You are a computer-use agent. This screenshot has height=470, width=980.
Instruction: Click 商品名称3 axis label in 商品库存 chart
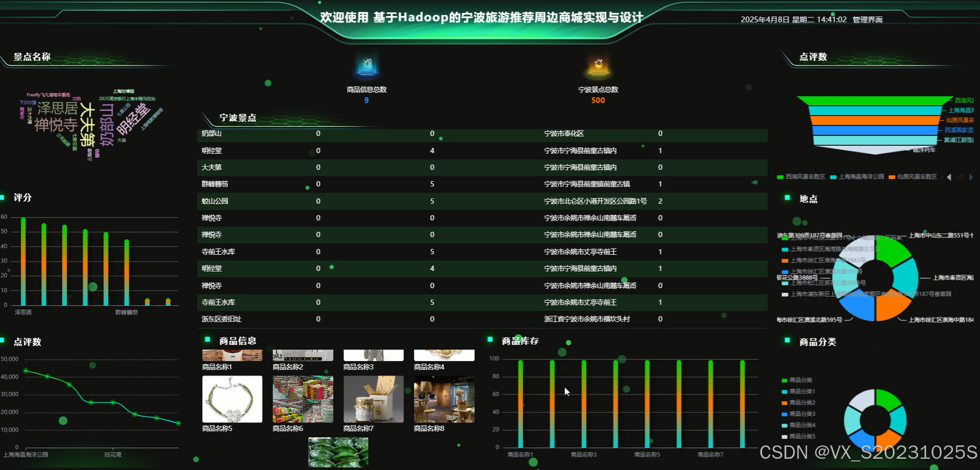click(x=584, y=455)
